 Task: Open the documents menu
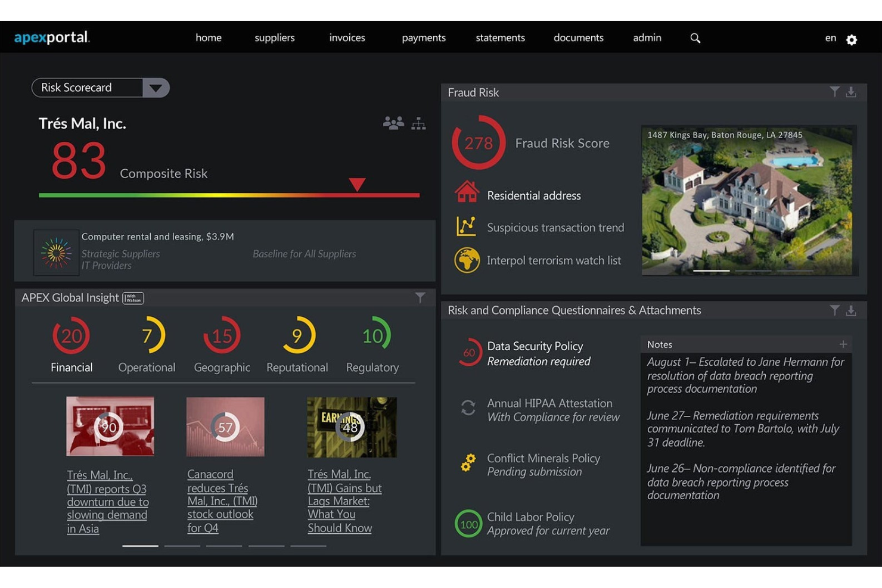click(579, 38)
